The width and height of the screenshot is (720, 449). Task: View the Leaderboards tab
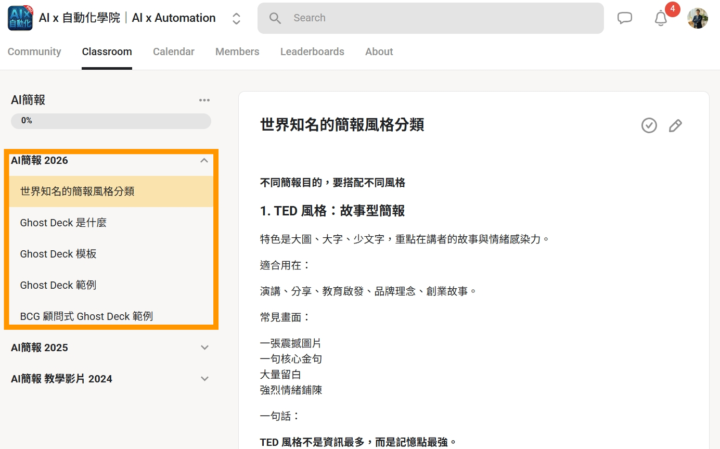(312, 51)
